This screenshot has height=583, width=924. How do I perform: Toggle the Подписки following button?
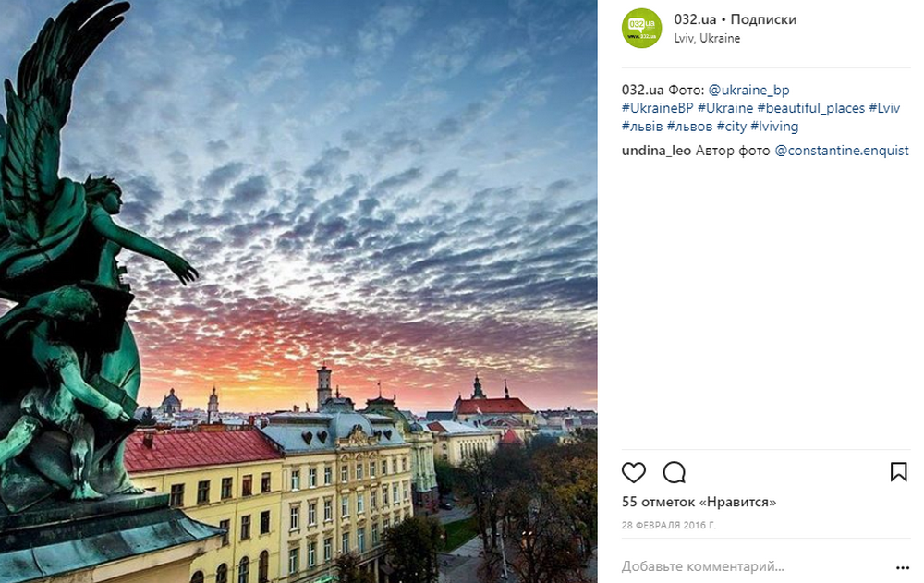pyautogui.click(x=763, y=19)
